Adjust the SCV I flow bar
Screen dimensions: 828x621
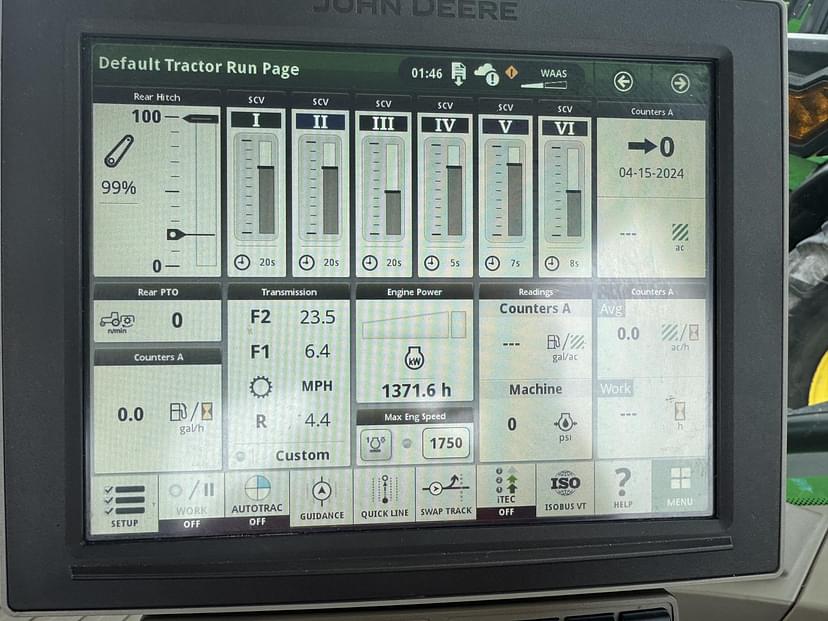coord(267,187)
